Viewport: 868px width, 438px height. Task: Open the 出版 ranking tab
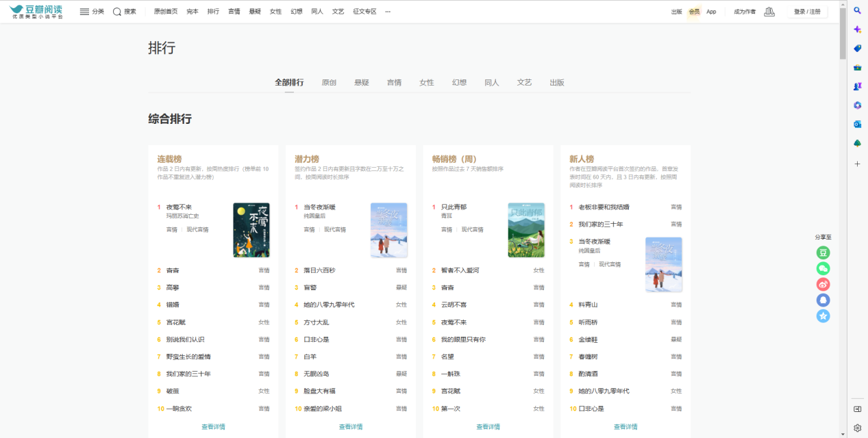click(x=557, y=82)
